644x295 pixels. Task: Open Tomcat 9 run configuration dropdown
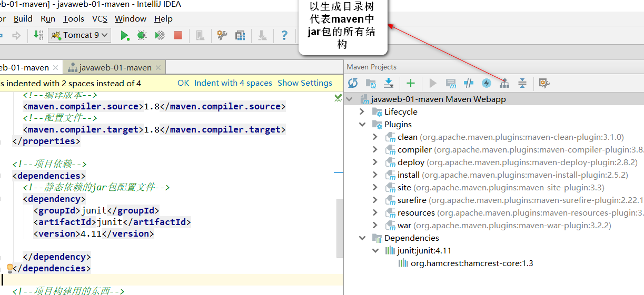[80, 35]
